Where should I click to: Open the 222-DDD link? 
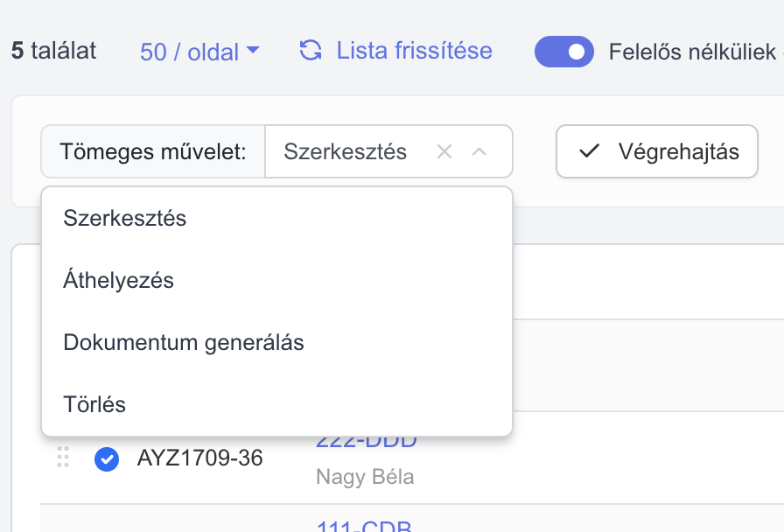366,442
